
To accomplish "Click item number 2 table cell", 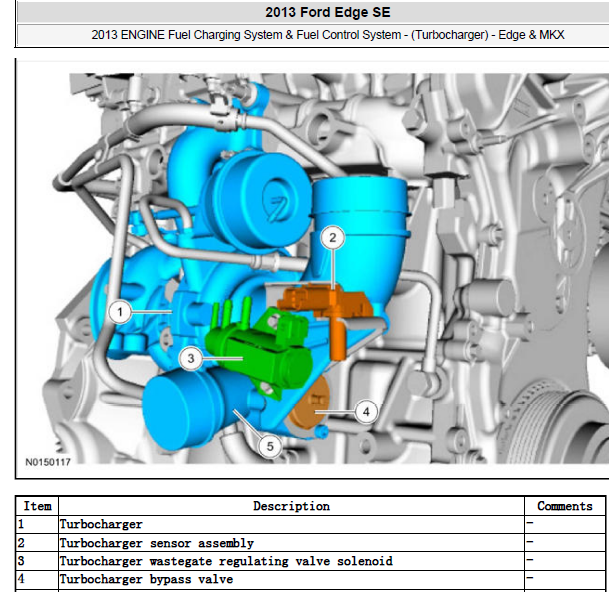I will click(37, 543).
